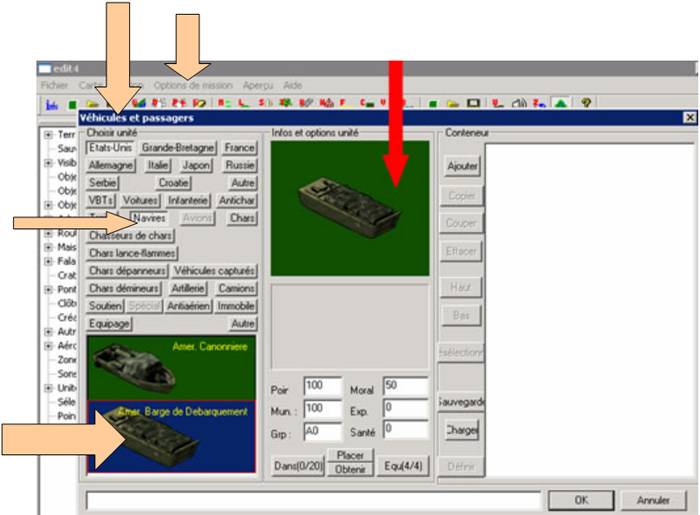Select the Navires unit category
Image resolution: width=700 pixels, height=515 pixels.
click(x=148, y=218)
